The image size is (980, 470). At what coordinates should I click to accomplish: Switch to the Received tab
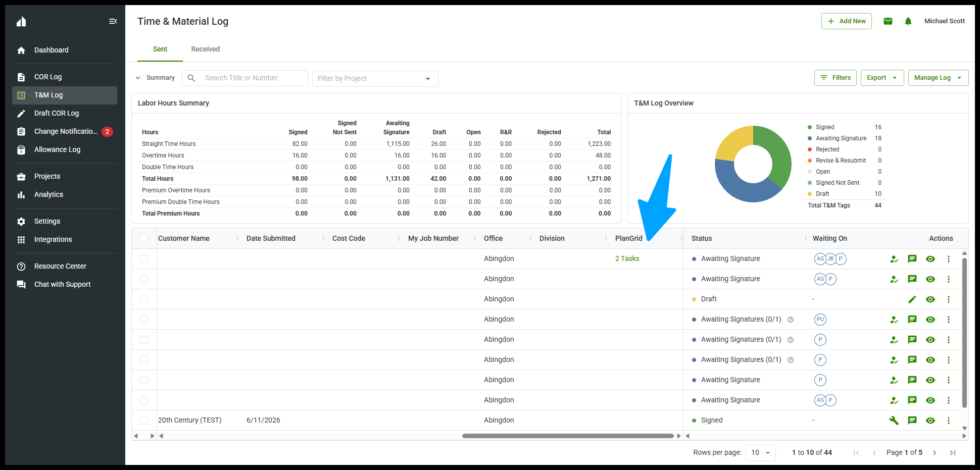[205, 49]
